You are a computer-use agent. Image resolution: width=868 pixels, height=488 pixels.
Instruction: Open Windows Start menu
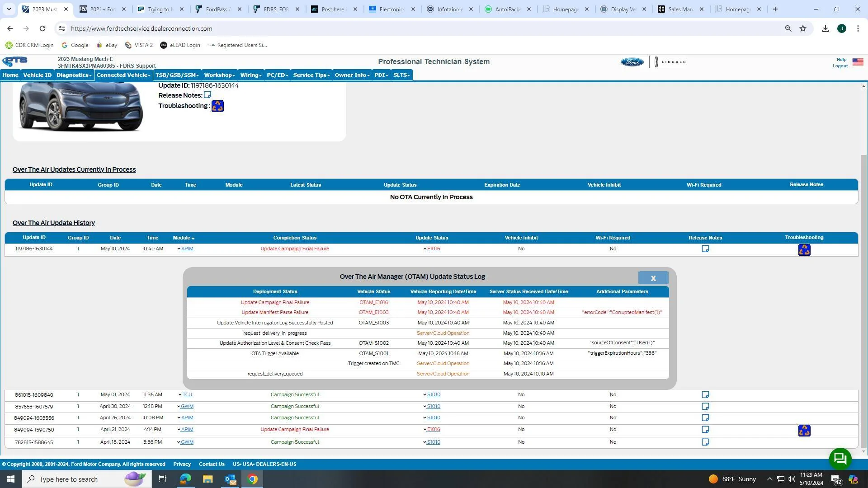[11, 479]
